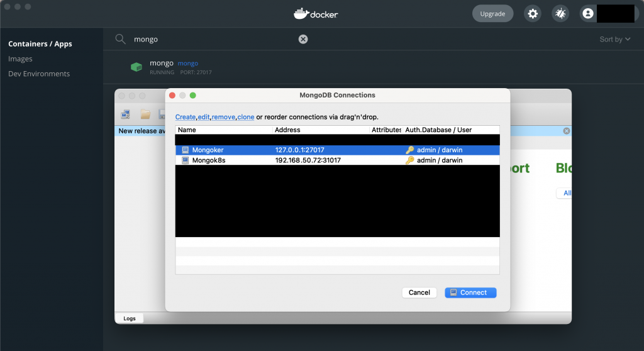Open the Docker troubleshoot bug icon
The image size is (644, 351).
(x=560, y=14)
